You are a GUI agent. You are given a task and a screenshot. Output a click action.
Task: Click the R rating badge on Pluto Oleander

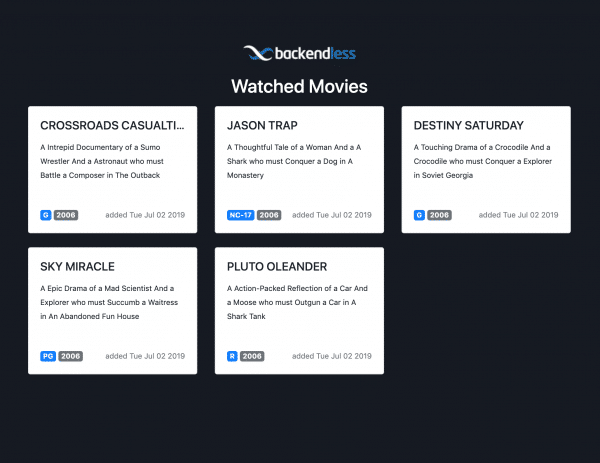(232, 356)
